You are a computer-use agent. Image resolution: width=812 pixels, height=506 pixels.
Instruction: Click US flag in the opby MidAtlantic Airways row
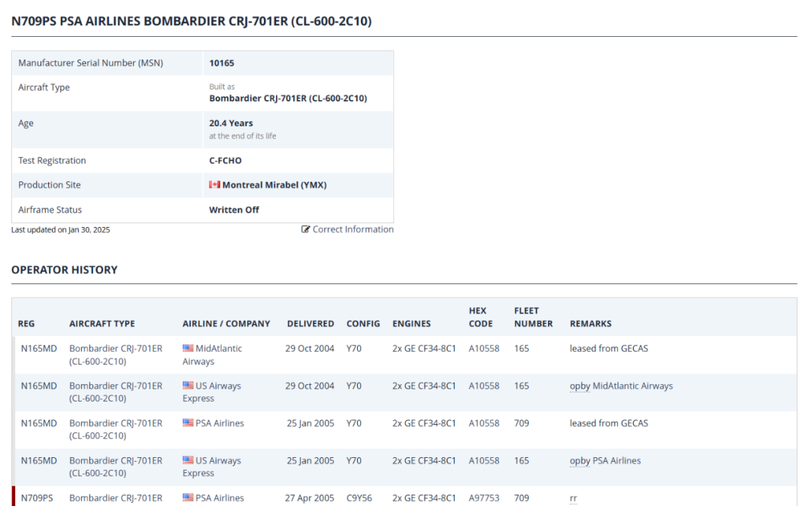click(188, 385)
